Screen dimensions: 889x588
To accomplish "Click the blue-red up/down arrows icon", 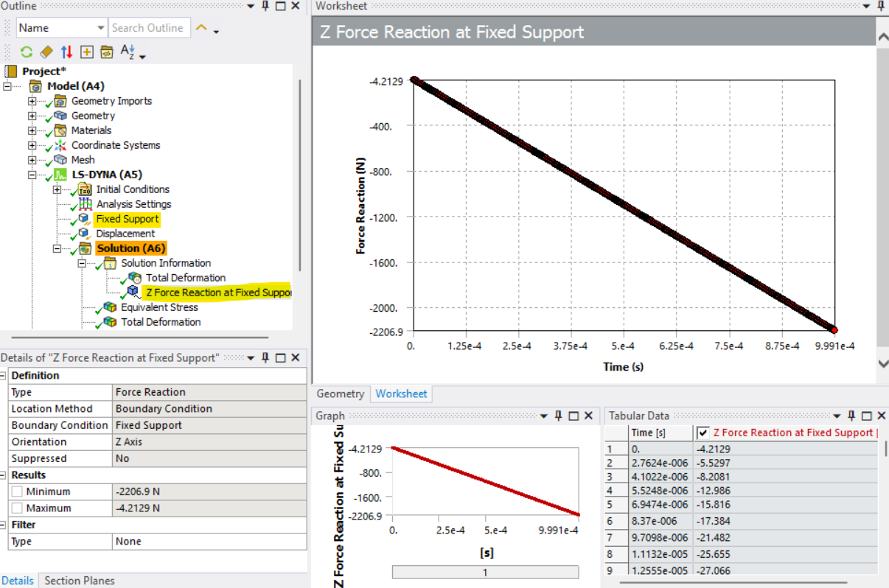I will [x=67, y=52].
